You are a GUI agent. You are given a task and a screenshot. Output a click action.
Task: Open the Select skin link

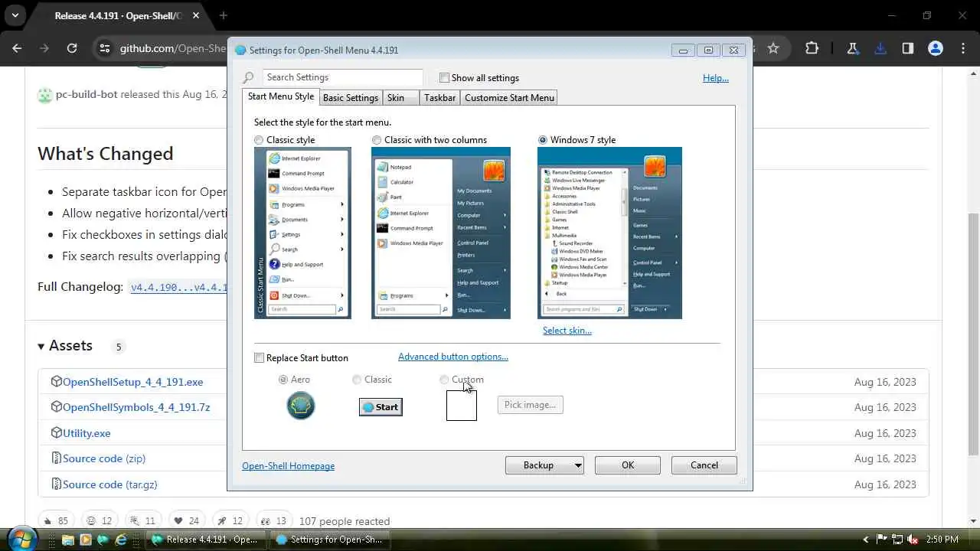point(567,331)
